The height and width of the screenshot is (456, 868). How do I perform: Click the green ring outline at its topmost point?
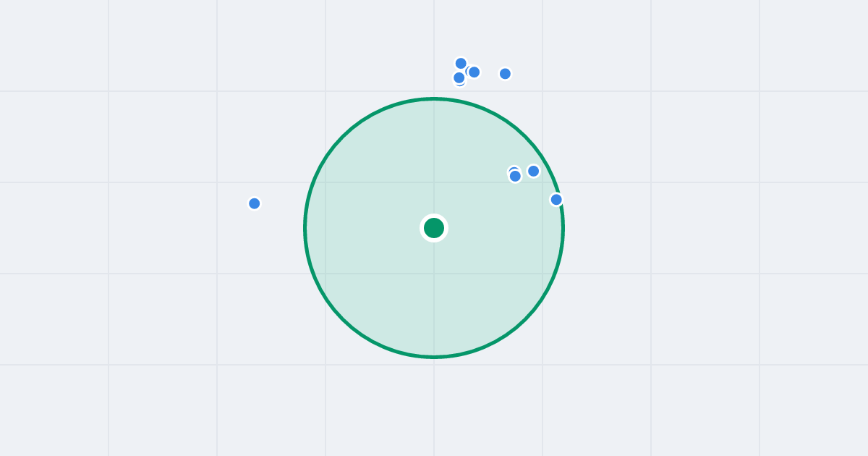(x=434, y=98)
